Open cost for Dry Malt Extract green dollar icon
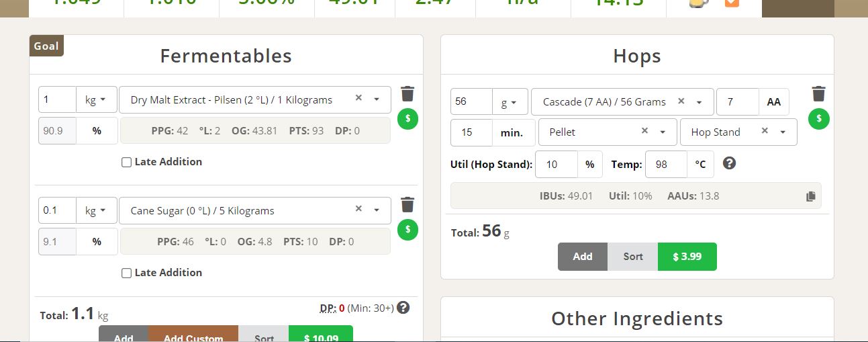The image size is (868, 342). pos(408,119)
